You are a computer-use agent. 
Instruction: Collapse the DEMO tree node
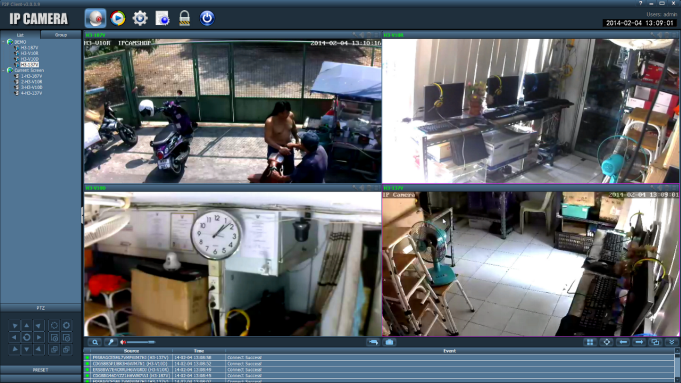(x=4, y=42)
